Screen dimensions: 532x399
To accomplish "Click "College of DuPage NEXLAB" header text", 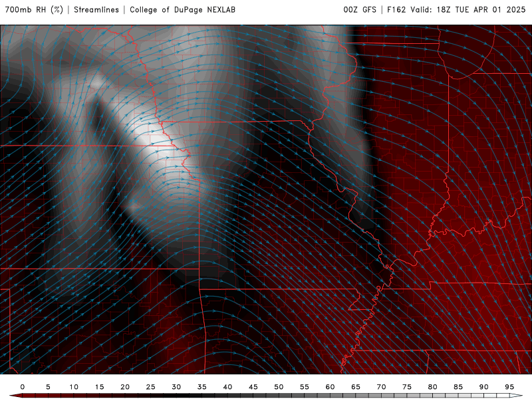I will tap(182, 9).
